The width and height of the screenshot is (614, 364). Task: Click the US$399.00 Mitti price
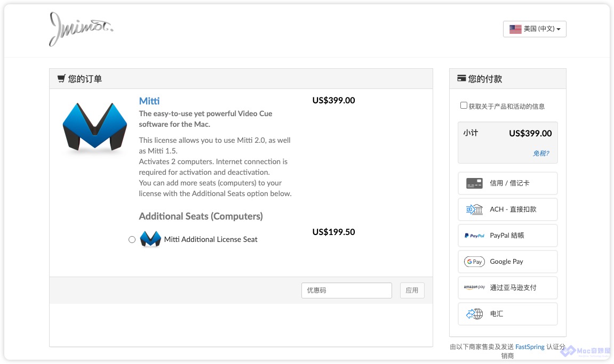(333, 100)
